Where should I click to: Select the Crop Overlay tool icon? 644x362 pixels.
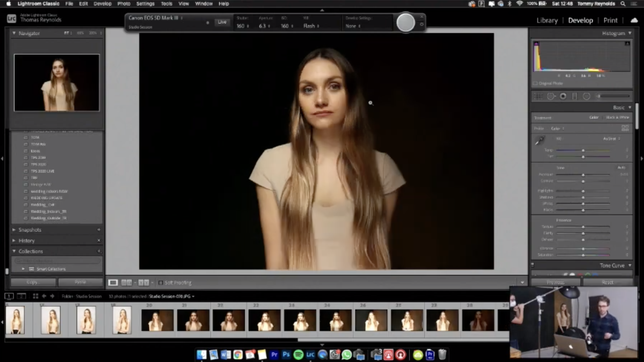point(538,96)
